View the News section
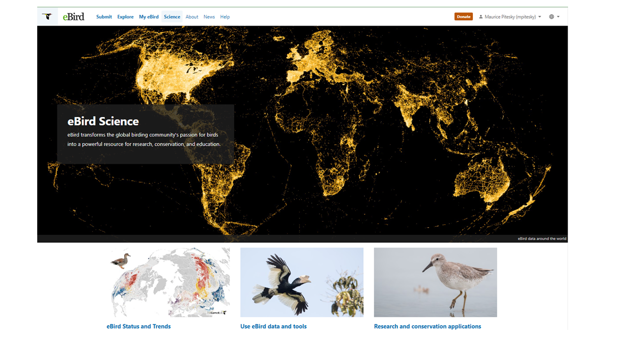 (x=209, y=17)
